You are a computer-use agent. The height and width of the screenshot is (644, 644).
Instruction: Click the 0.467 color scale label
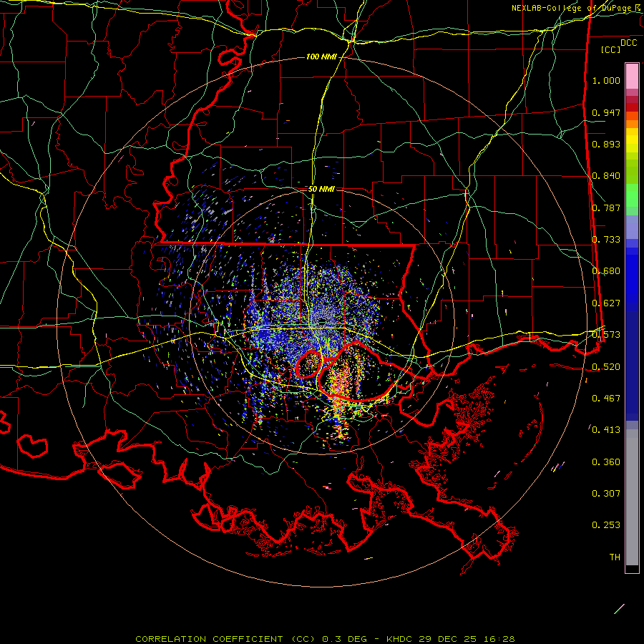606,399
